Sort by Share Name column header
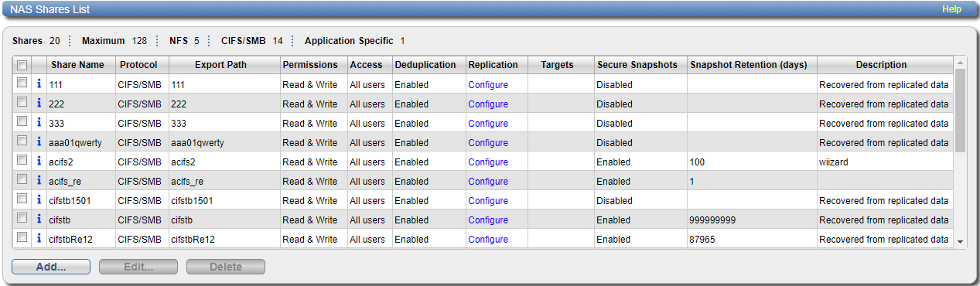The image size is (980, 286). (77, 65)
